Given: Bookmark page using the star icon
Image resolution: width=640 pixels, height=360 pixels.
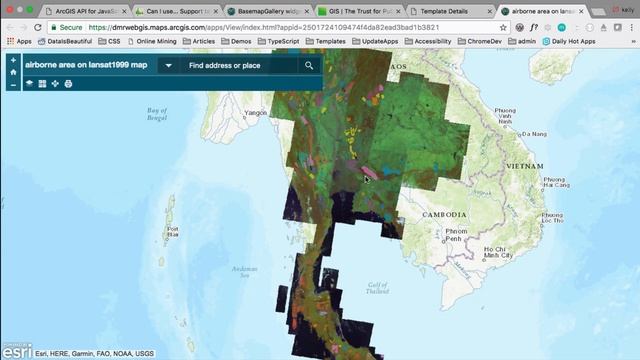Looking at the screenshot, I should pyautogui.click(x=503, y=27).
